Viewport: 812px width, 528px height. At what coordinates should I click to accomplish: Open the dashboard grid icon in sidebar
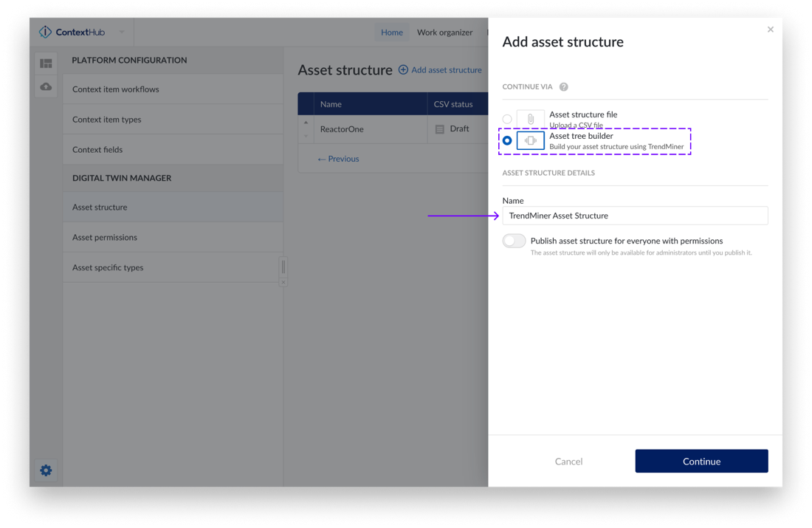tap(46, 64)
